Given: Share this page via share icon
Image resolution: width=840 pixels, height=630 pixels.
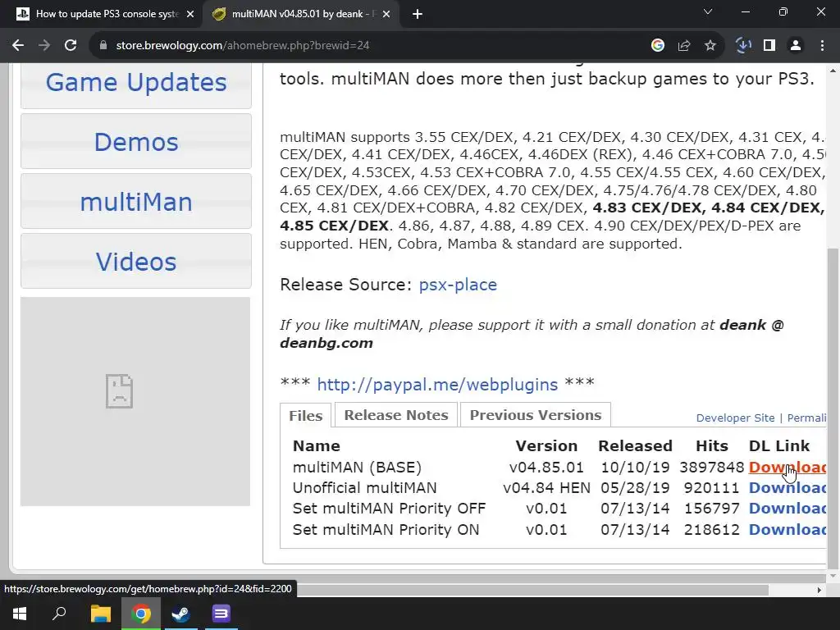Looking at the screenshot, I should 684,46.
